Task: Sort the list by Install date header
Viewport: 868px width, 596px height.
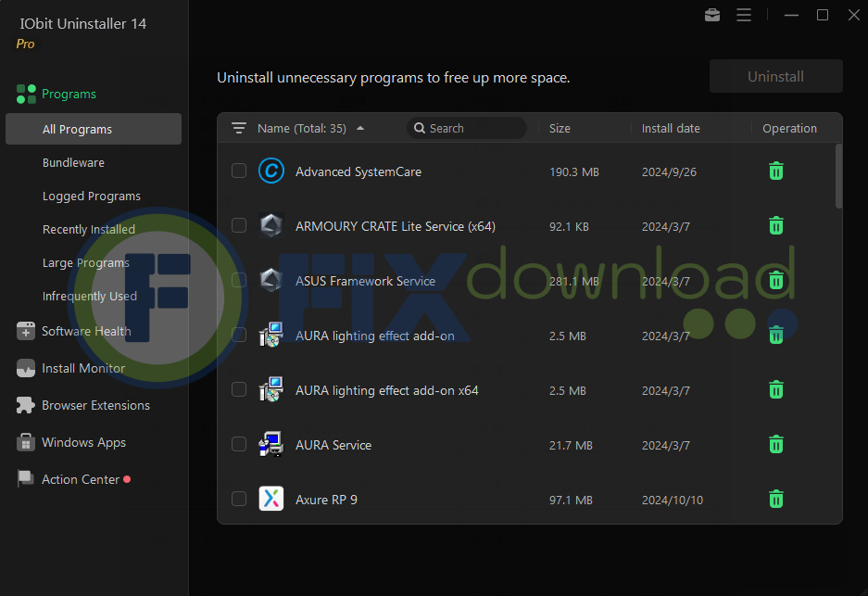Action: point(671,129)
